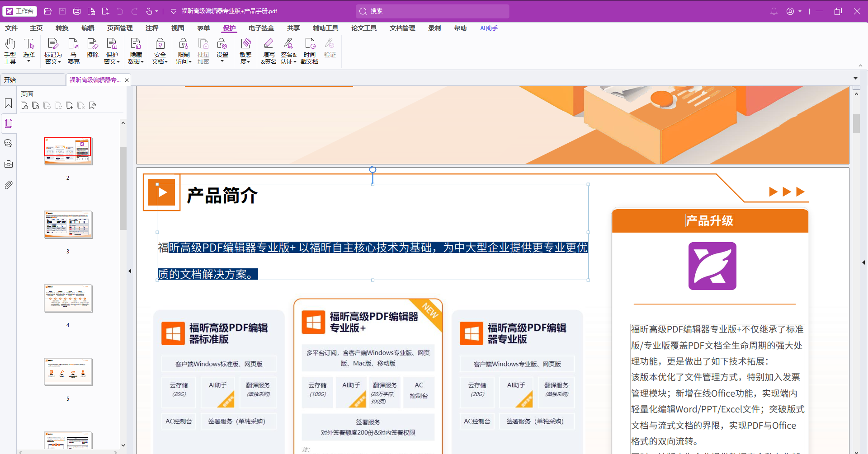Enlarge page thumbnails with zoom-in icon

tap(24, 106)
